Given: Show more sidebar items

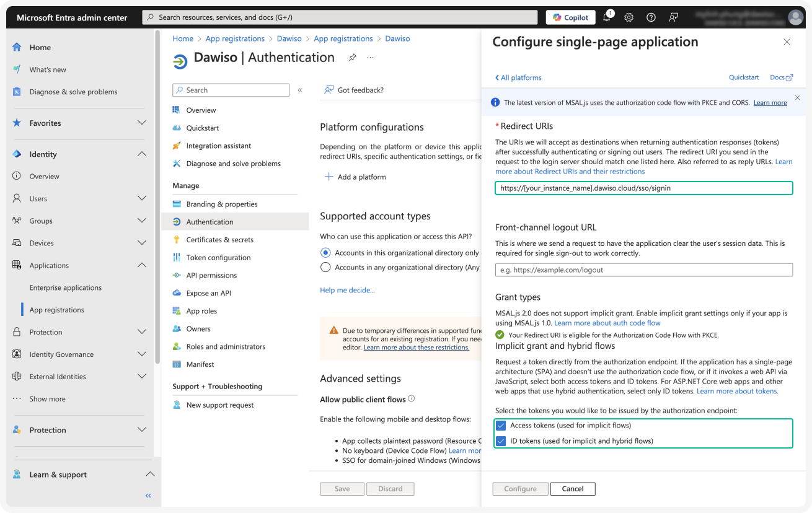Looking at the screenshot, I should [47, 399].
